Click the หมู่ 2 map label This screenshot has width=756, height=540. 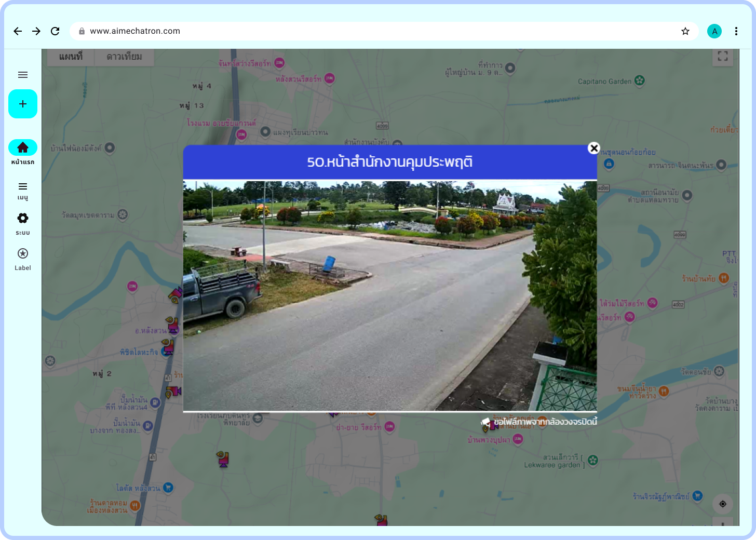(x=102, y=374)
